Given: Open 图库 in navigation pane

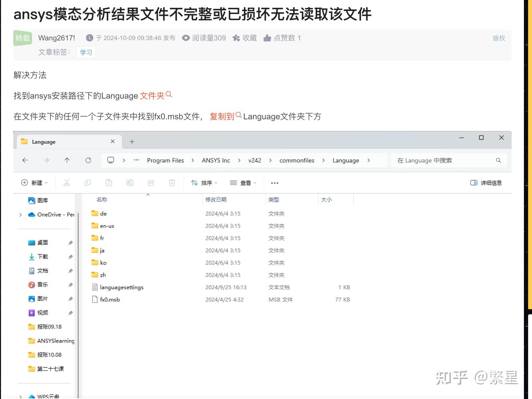Looking at the screenshot, I should [38, 200].
